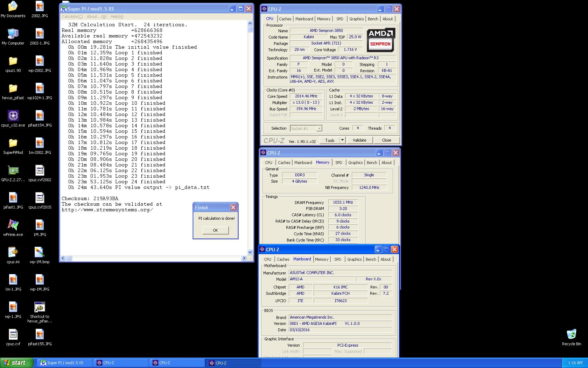This screenshot has height=368, width=588.
Task: Open Help menu in Super PI
Action: click(117, 16)
